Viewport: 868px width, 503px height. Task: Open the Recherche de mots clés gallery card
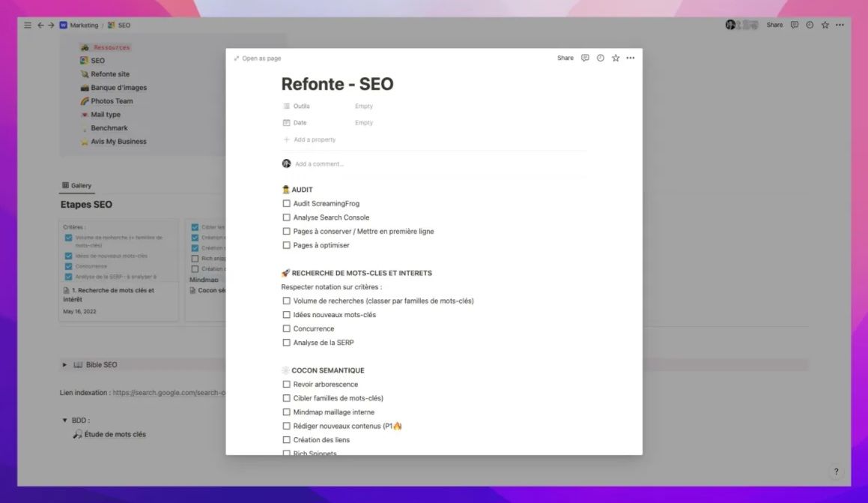point(118,269)
